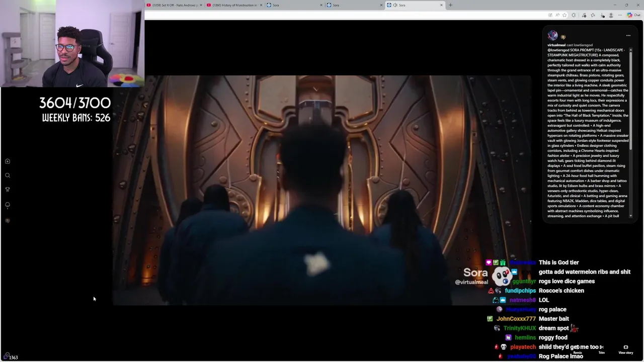Trim the video with the scissors button
This screenshot has width=644, height=362.
pyautogui.click(x=601, y=348)
